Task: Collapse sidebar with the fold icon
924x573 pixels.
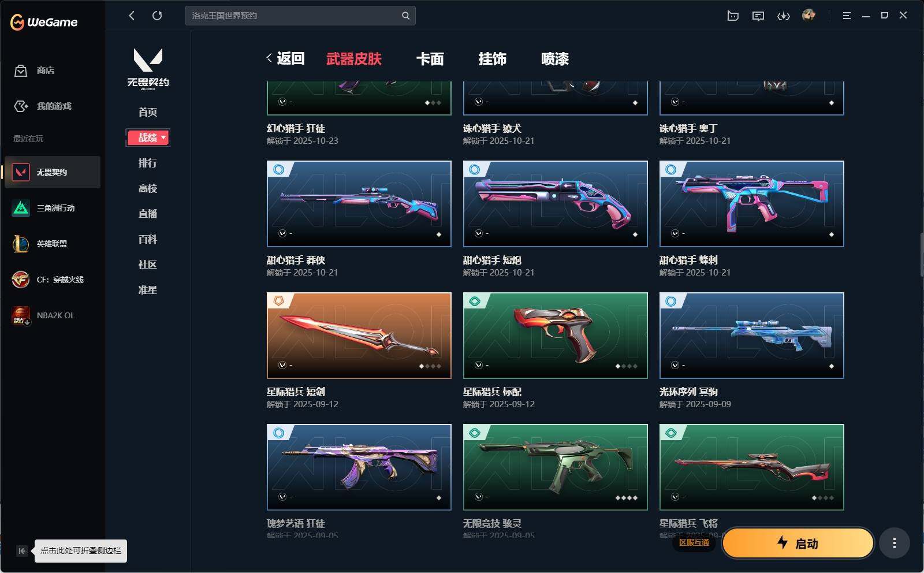Action: click(21, 551)
